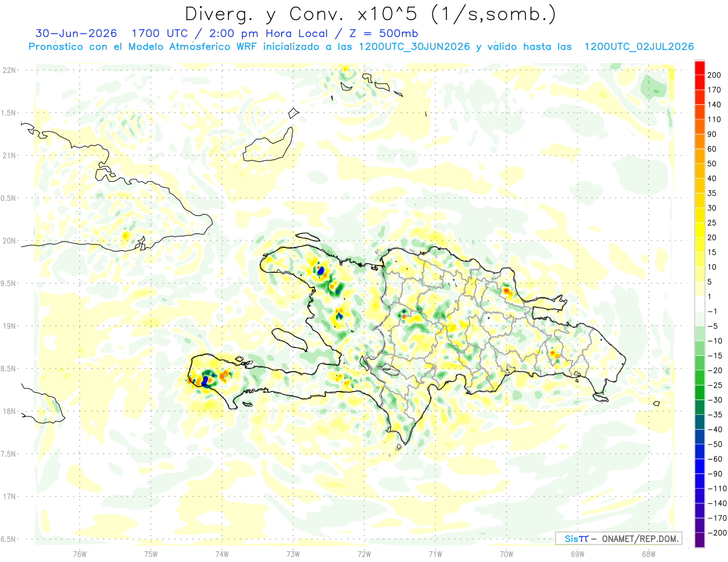
Task: Click the 'SisTT – ONAMET/REP.DOM.' credit box
Action: (619, 538)
